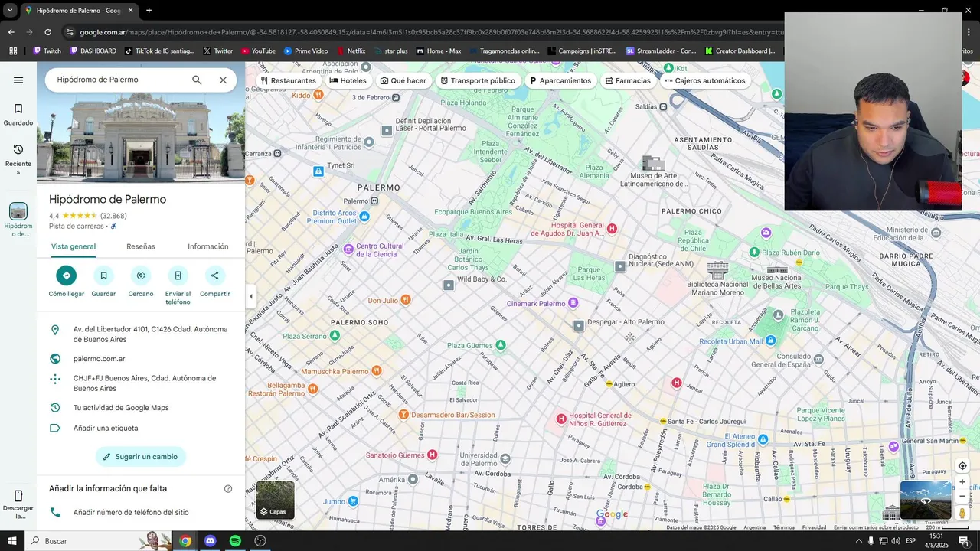Click the Hospital General de Agudos marker
980x551 pixels.
612,228
